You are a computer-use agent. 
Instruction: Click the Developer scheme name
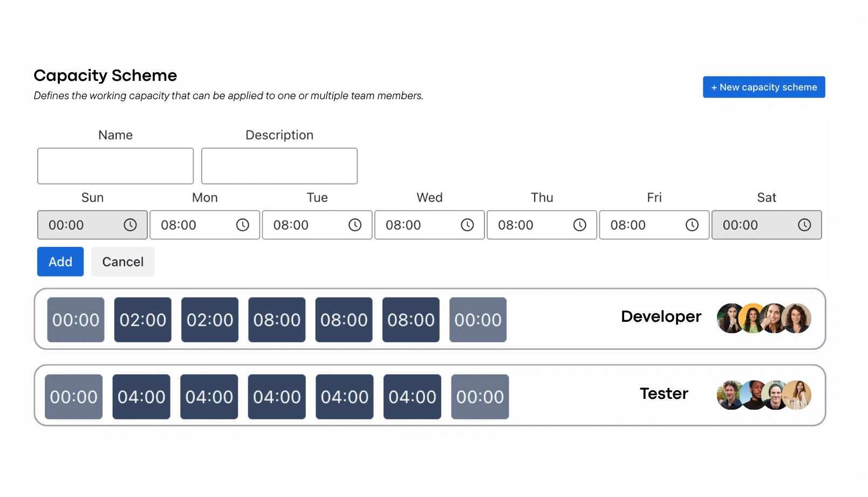coord(661,316)
